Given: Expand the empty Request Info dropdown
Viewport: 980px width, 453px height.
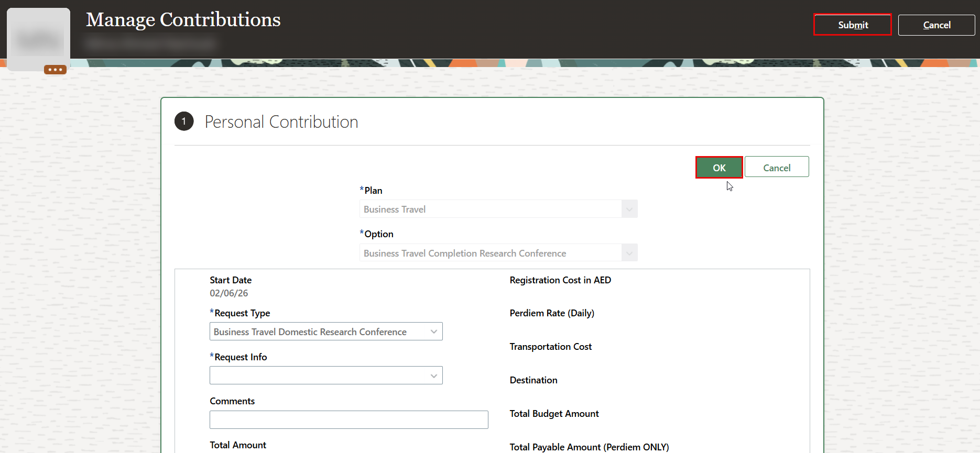Looking at the screenshot, I should tap(326, 375).
